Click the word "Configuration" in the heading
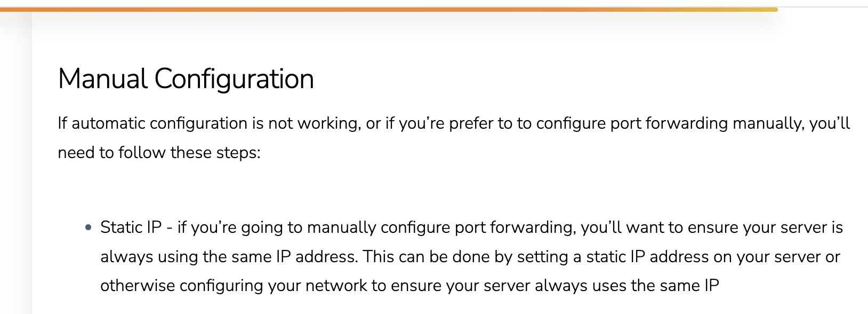868x314 pixels. 234,79
